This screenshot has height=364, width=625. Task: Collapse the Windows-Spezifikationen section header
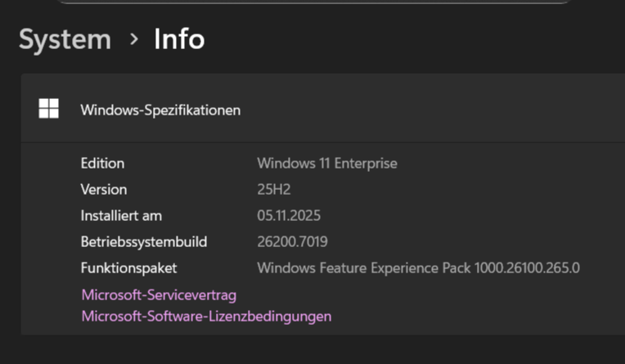[x=323, y=109]
